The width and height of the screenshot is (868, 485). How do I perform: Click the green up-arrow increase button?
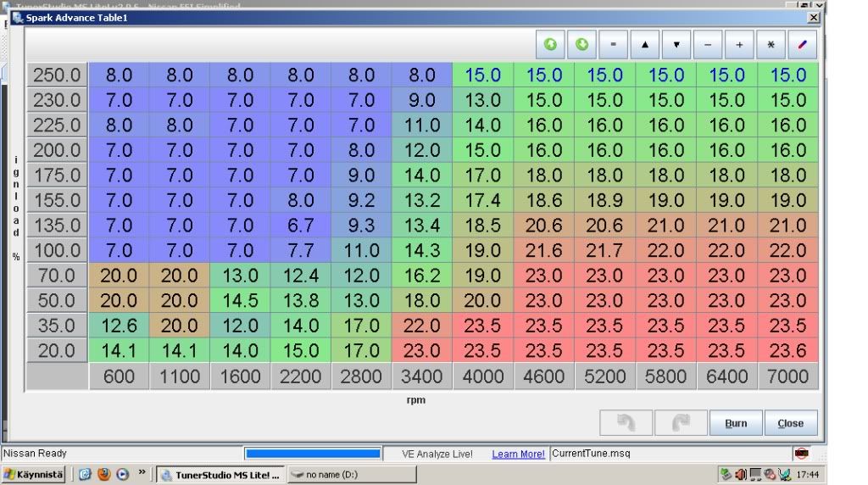[x=550, y=44]
